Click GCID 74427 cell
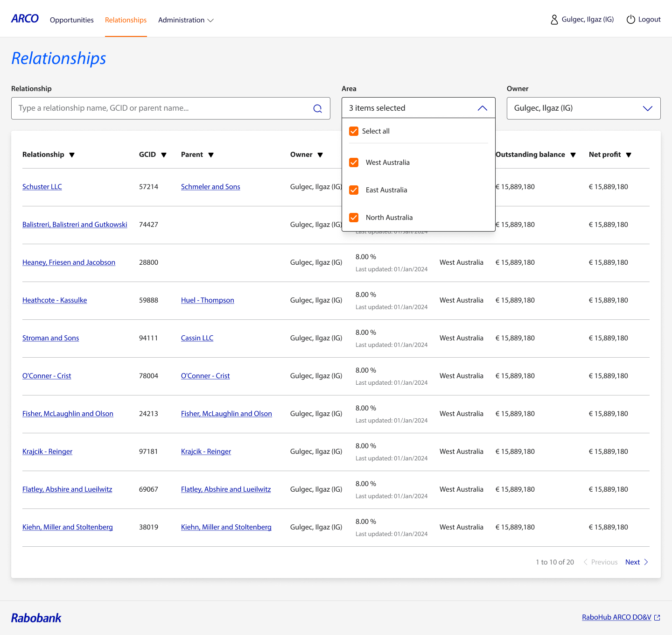The height and width of the screenshot is (635, 672). (x=148, y=225)
